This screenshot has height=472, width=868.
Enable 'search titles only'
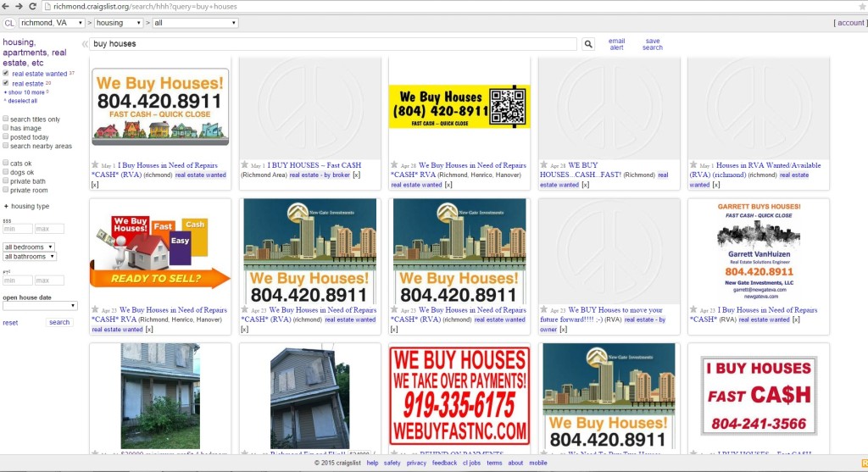(6, 119)
